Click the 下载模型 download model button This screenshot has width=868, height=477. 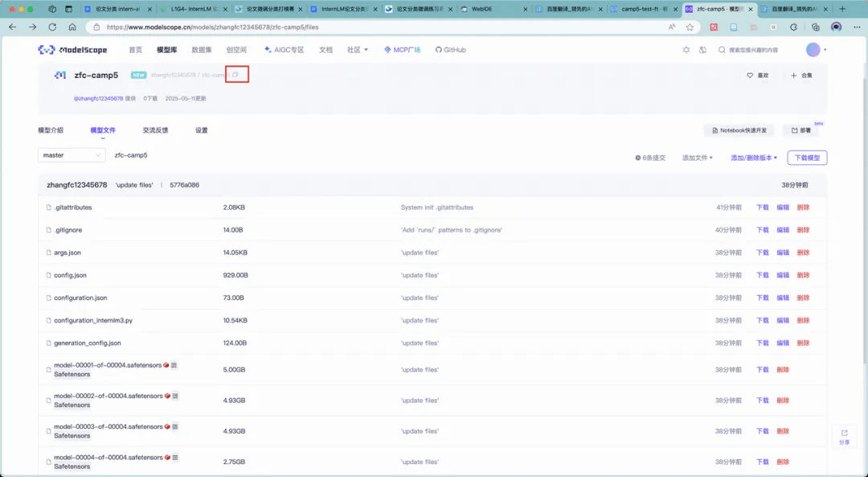coord(807,158)
